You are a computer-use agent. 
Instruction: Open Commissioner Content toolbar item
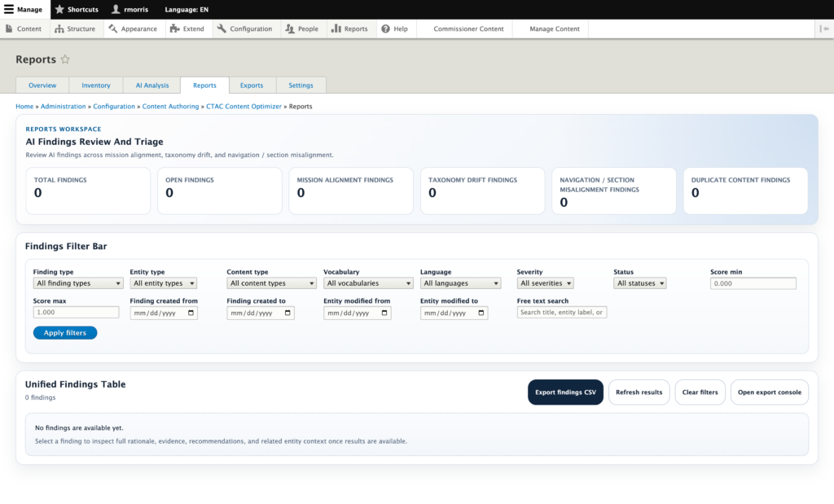468,28
